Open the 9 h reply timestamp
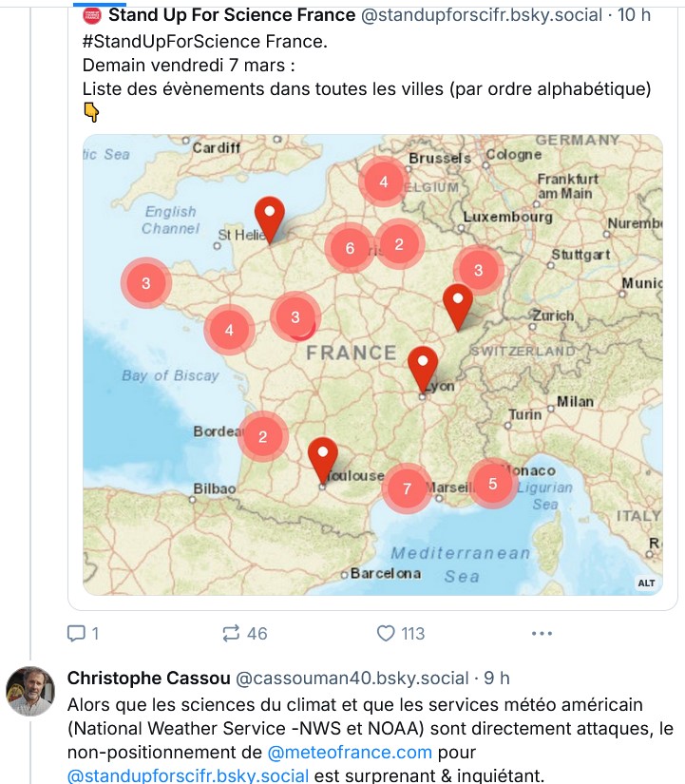 (497, 678)
